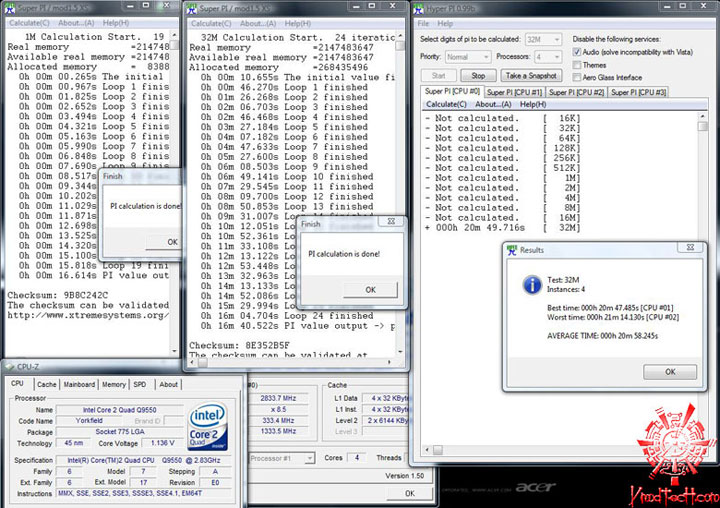Close the Results dialog with the X button
Image resolution: width=720 pixels, height=508 pixels.
point(690,247)
